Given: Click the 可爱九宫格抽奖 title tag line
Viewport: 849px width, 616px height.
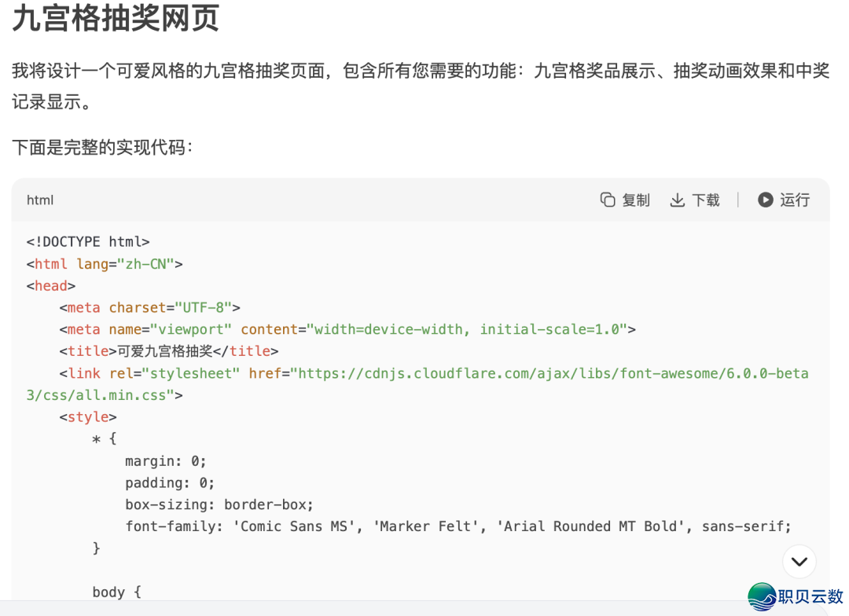Looking at the screenshot, I should pos(169,351).
